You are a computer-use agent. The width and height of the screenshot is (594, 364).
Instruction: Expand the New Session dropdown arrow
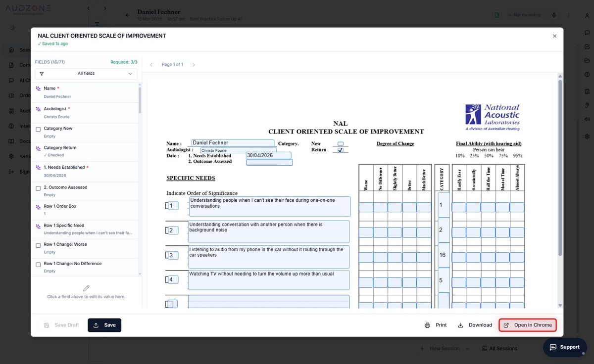467,349
